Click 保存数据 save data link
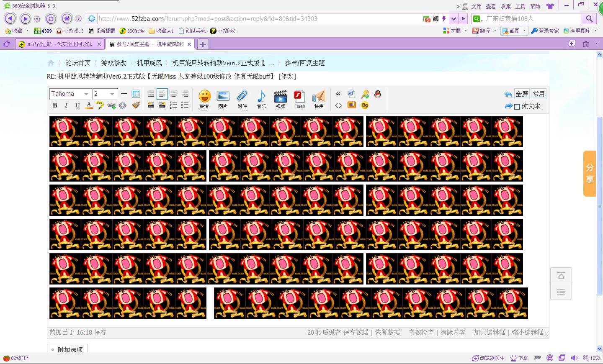 pos(356,332)
